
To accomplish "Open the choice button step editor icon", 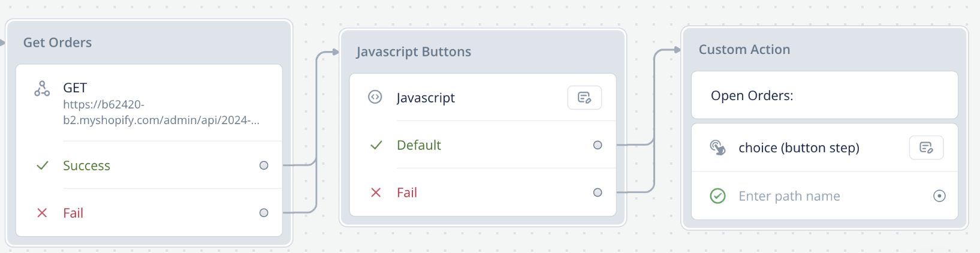I will tap(926, 147).
